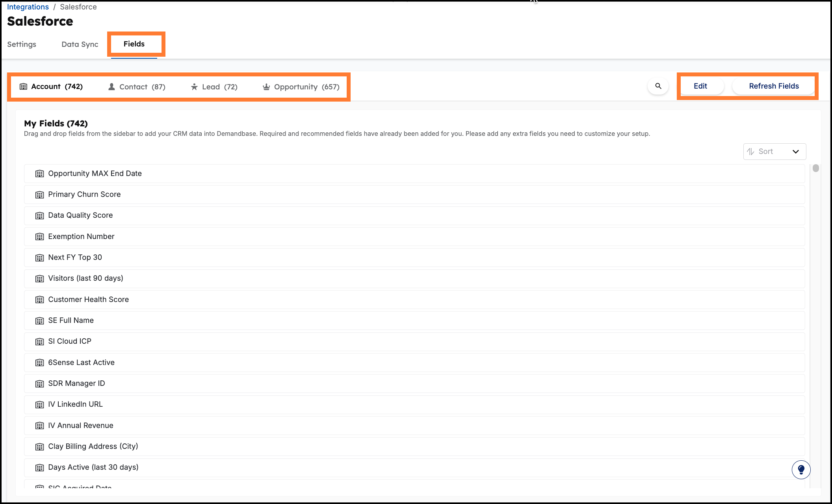Click the sort arrows icon in Sort box

pos(751,152)
